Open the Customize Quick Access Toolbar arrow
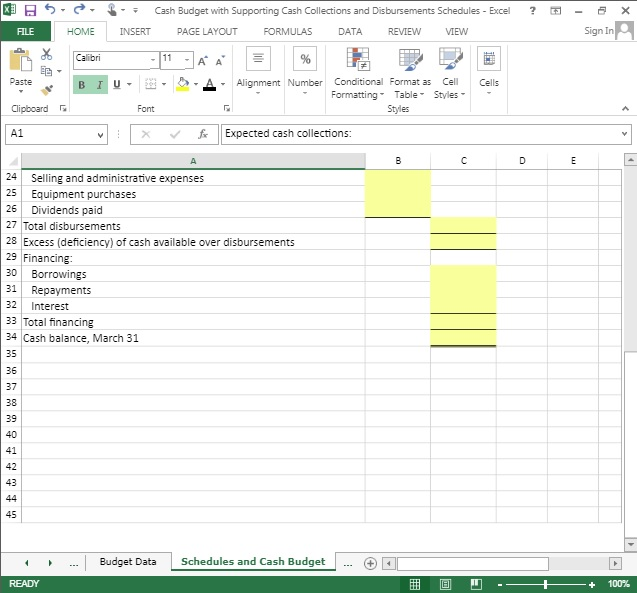 pos(135,11)
